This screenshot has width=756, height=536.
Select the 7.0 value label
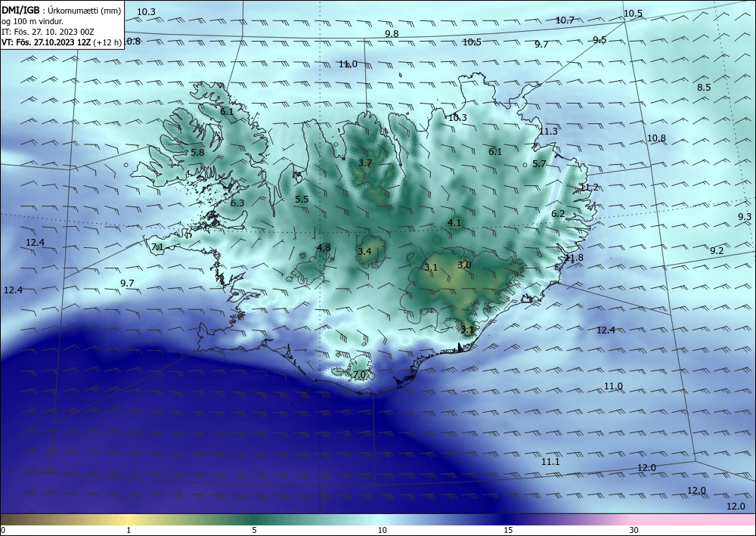359,374
